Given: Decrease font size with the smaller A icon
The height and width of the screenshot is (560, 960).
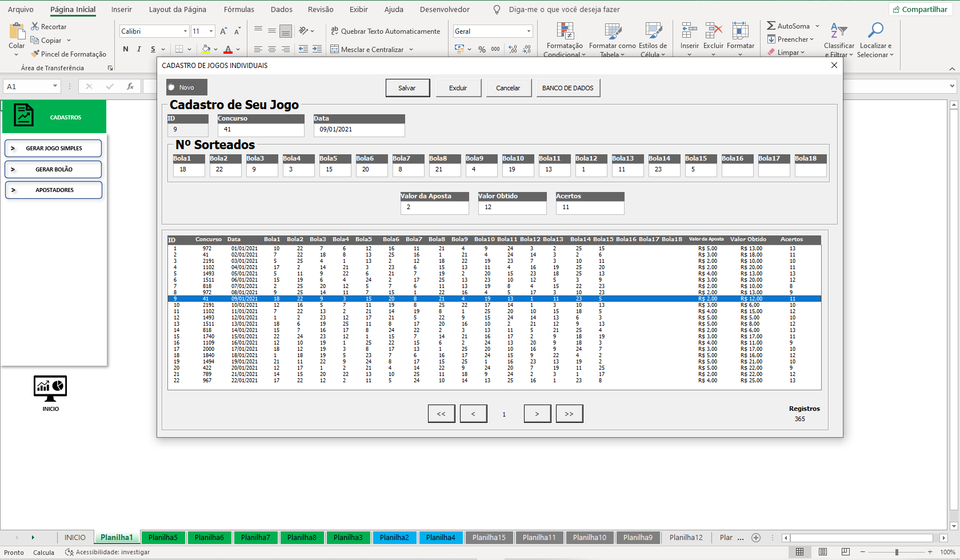Looking at the screenshot, I should [237, 31].
